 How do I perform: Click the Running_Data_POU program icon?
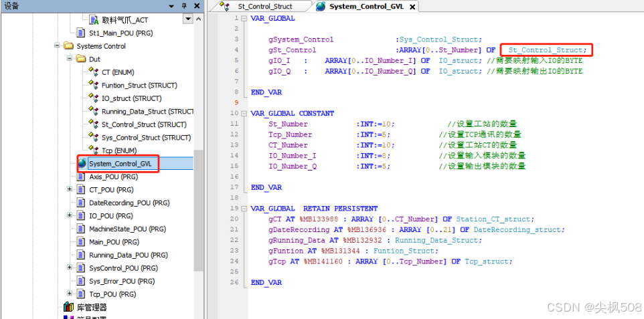(x=82, y=255)
